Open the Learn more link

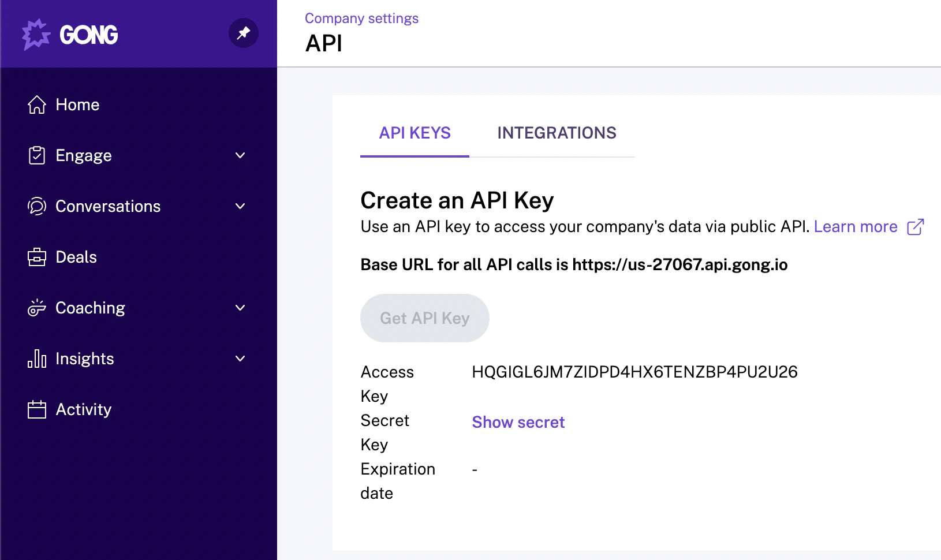pyautogui.click(x=855, y=226)
